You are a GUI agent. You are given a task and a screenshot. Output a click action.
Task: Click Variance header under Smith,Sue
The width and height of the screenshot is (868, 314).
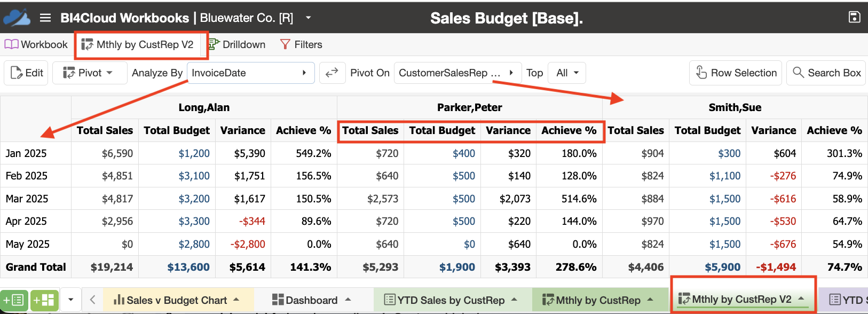click(774, 130)
